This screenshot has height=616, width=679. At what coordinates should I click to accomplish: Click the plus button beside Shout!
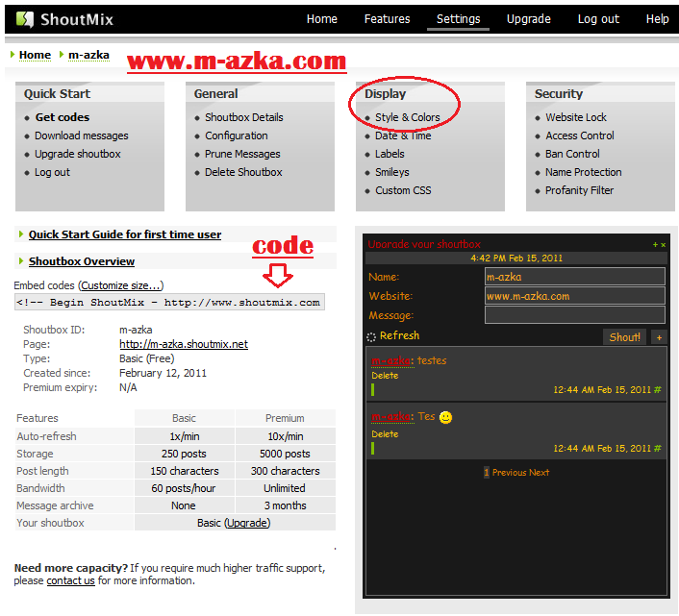(x=659, y=337)
